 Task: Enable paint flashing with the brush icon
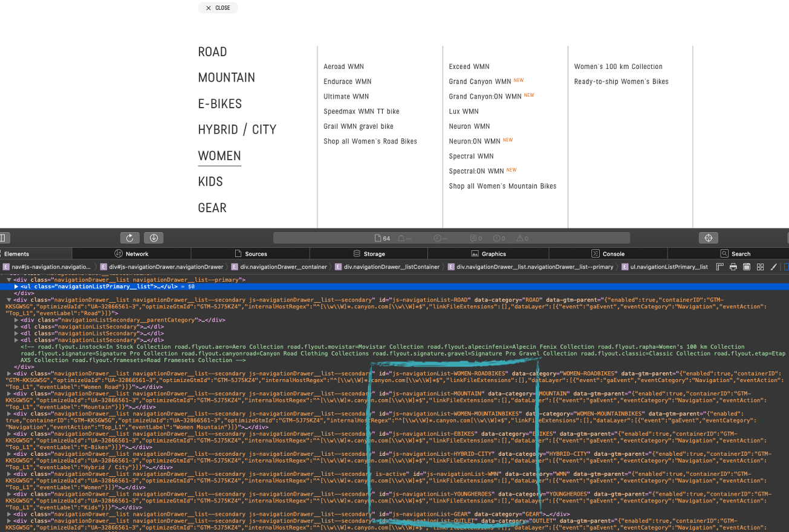pos(773,267)
